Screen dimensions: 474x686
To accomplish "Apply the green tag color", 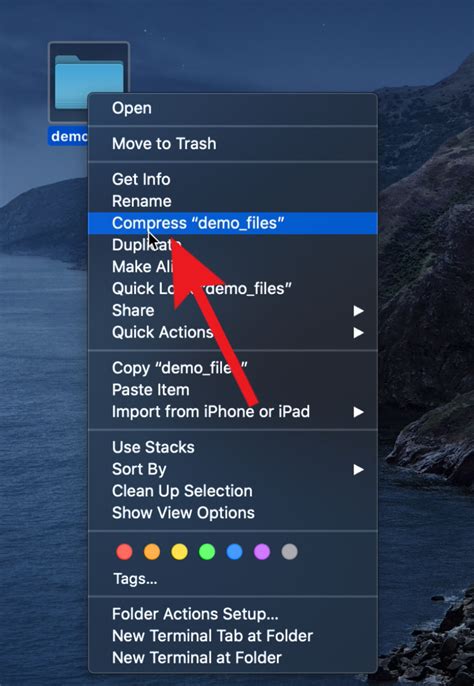I will (x=207, y=552).
